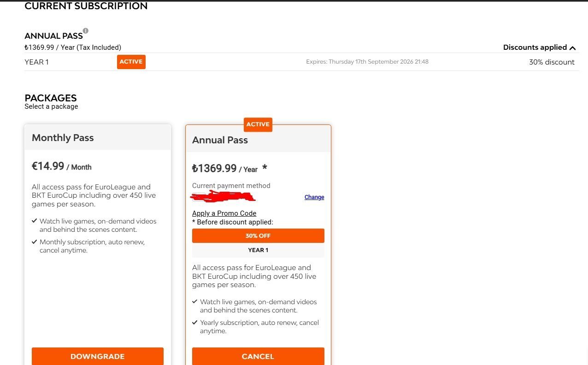Click the ACTIVE badge atop Annual Pass card
Screen dimensions: 588x365
coord(258,124)
